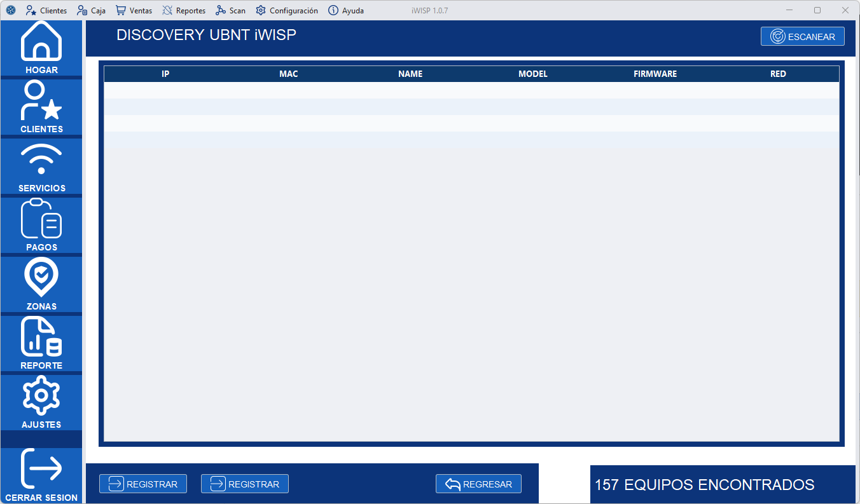The height and width of the screenshot is (504, 860).
Task: Open the Configuración gear in the top bar
Action: tap(260, 10)
